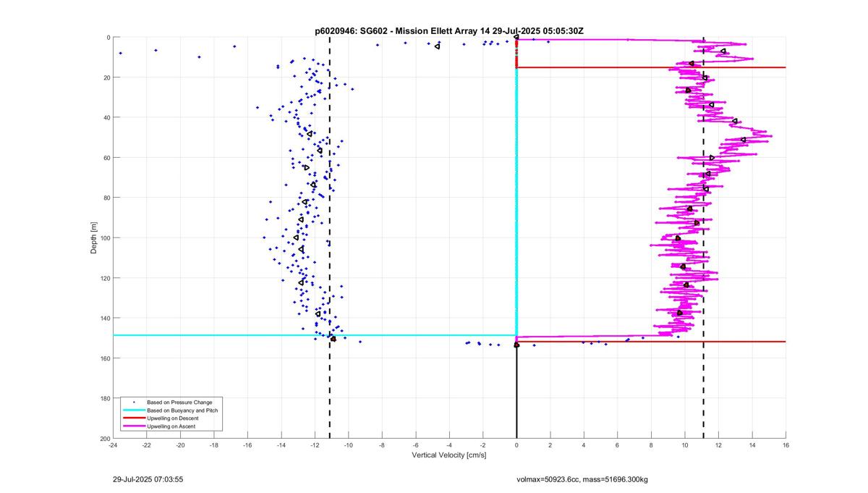Click depth-axis tick label '100'

(x=105, y=238)
